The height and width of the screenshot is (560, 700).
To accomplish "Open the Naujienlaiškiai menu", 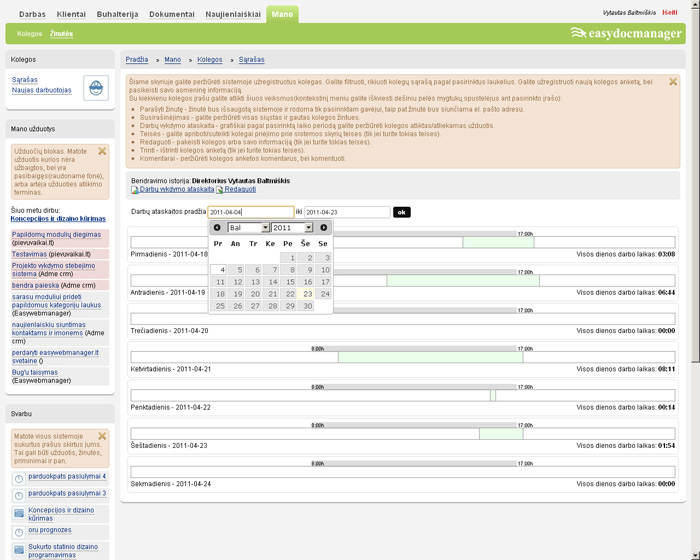I will tap(233, 14).
